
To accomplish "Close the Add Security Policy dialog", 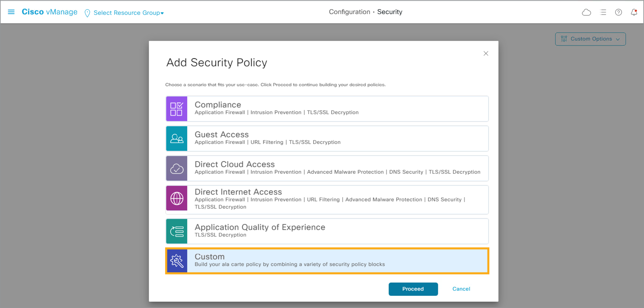I will click(486, 53).
